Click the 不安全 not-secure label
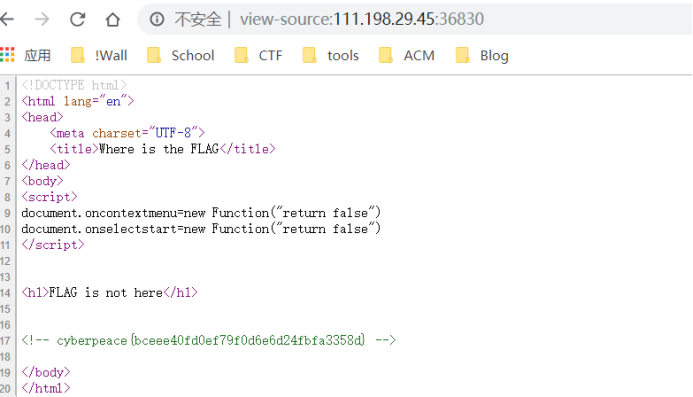Image resolution: width=693 pixels, height=397 pixels. tap(198, 19)
